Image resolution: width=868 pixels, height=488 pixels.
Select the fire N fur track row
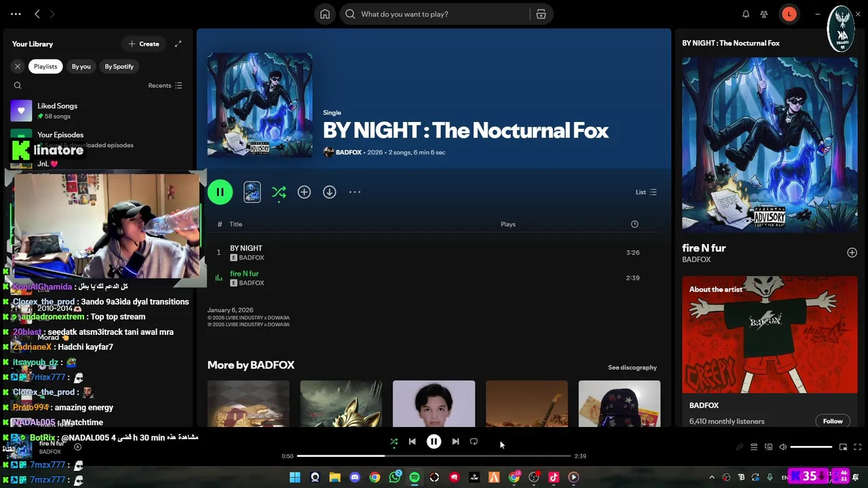pos(434,278)
